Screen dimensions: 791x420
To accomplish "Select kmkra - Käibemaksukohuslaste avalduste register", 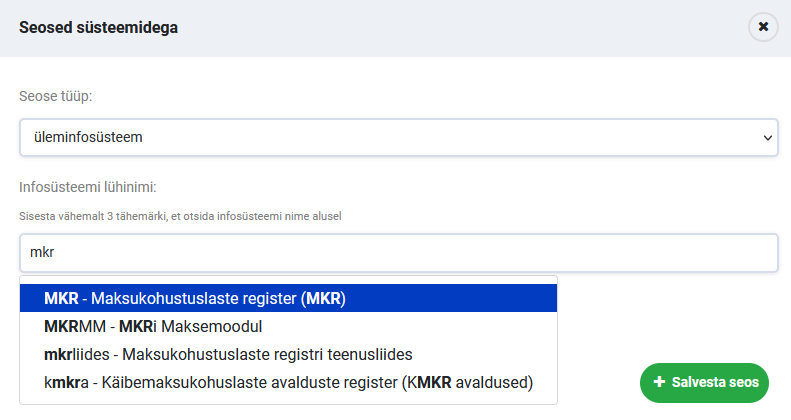I will coord(288,381).
